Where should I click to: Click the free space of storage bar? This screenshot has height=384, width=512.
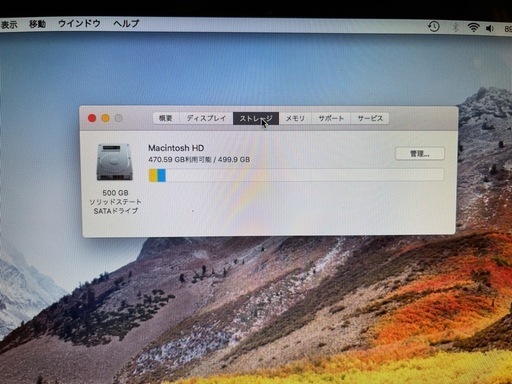point(304,175)
